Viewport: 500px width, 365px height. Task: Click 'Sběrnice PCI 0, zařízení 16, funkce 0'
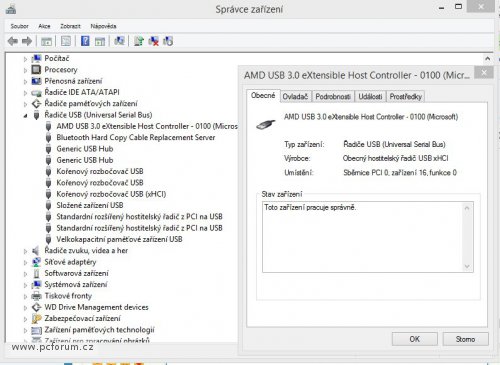click(x=400, y=173)
